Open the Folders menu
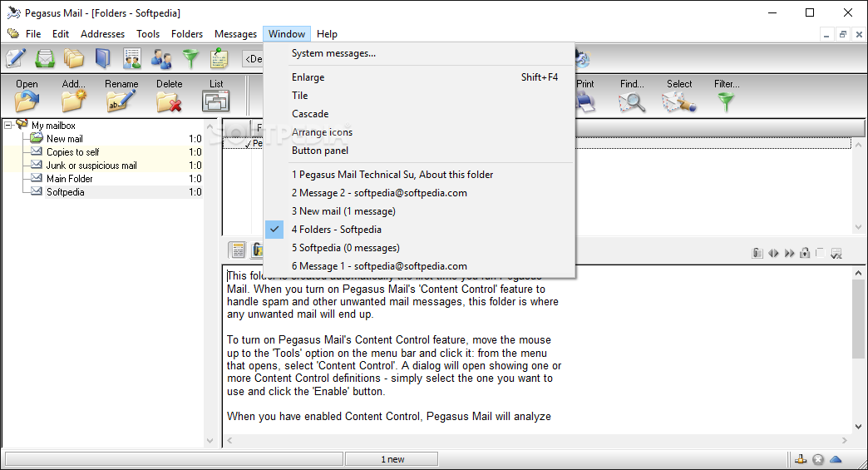868x470 pixels. (186, 34)
